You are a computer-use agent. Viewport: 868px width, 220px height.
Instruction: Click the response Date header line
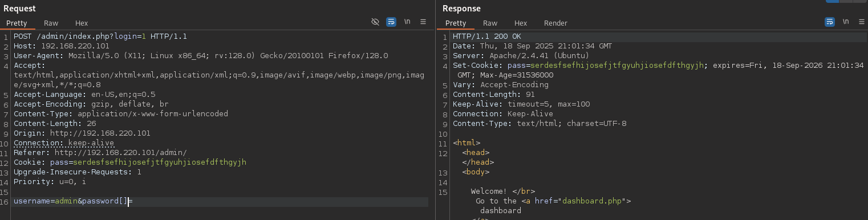pyautogui.click(x=533, y=46)
